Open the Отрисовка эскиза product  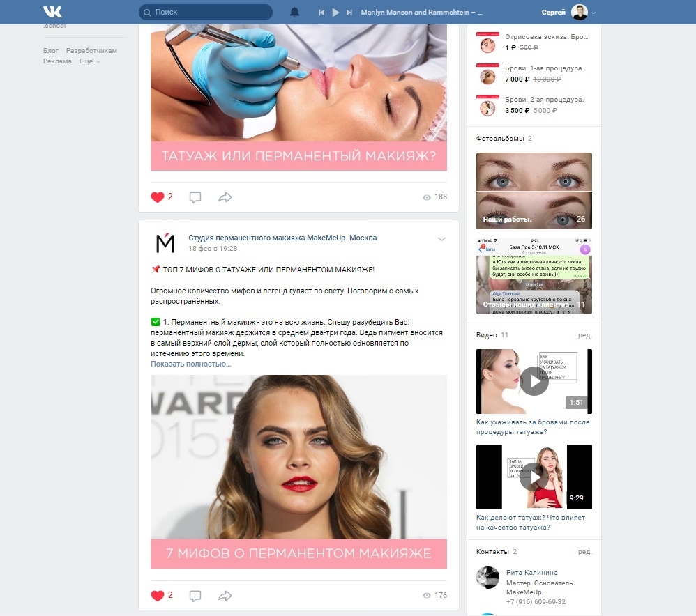(547, 37)
